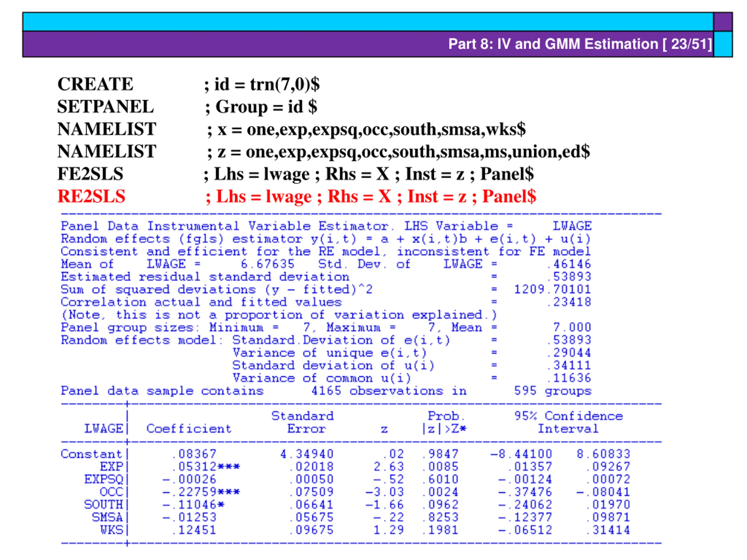747x560 pixels.
Task: Click the SMSA row label
Action: [107, 517]
